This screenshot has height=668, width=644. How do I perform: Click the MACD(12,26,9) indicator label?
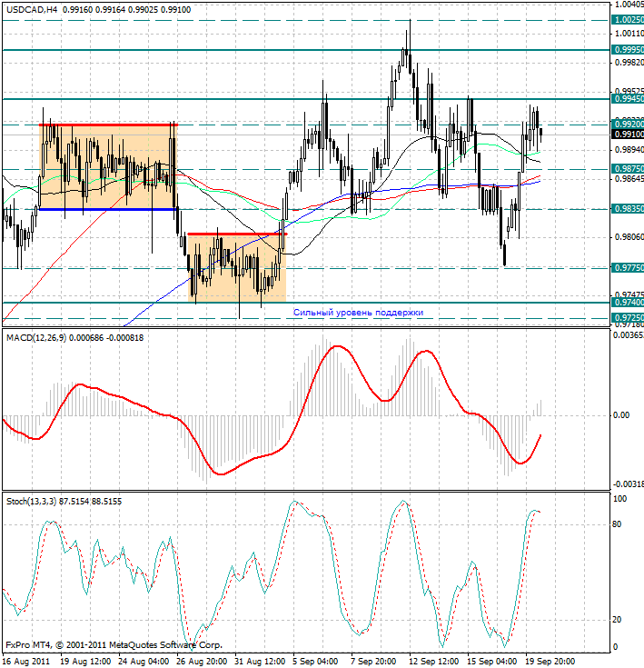36,337
